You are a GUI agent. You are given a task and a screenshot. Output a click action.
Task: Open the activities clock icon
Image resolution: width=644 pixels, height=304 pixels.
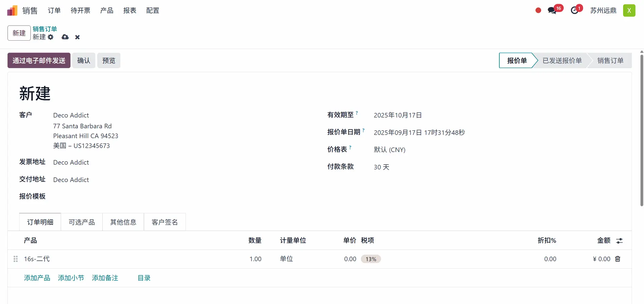(575, 11)
